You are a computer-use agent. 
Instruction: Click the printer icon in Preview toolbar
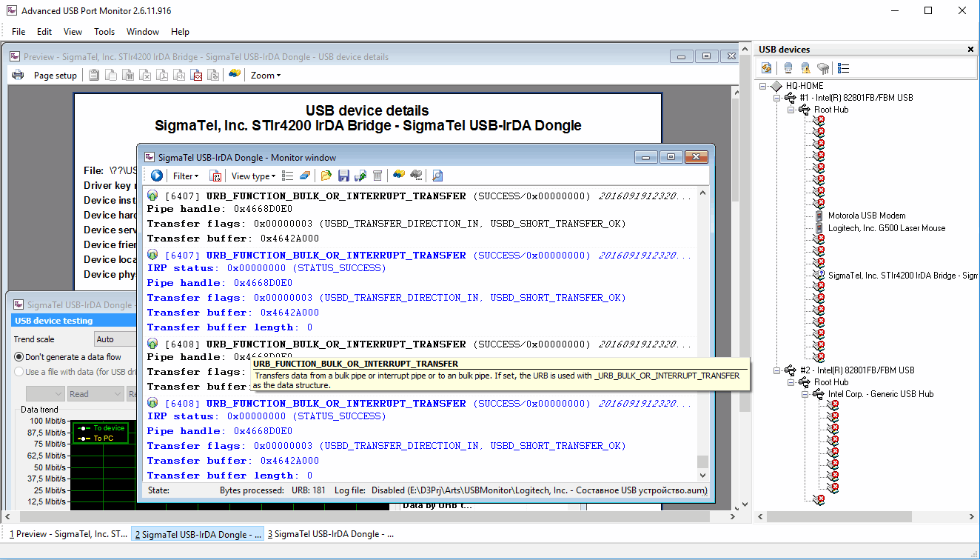(18, 75)
